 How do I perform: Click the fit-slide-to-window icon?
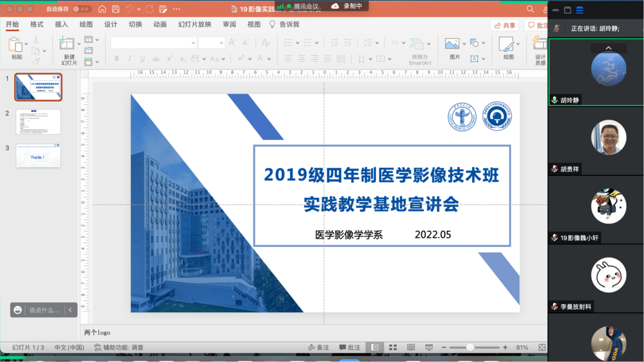pos(542,347)
